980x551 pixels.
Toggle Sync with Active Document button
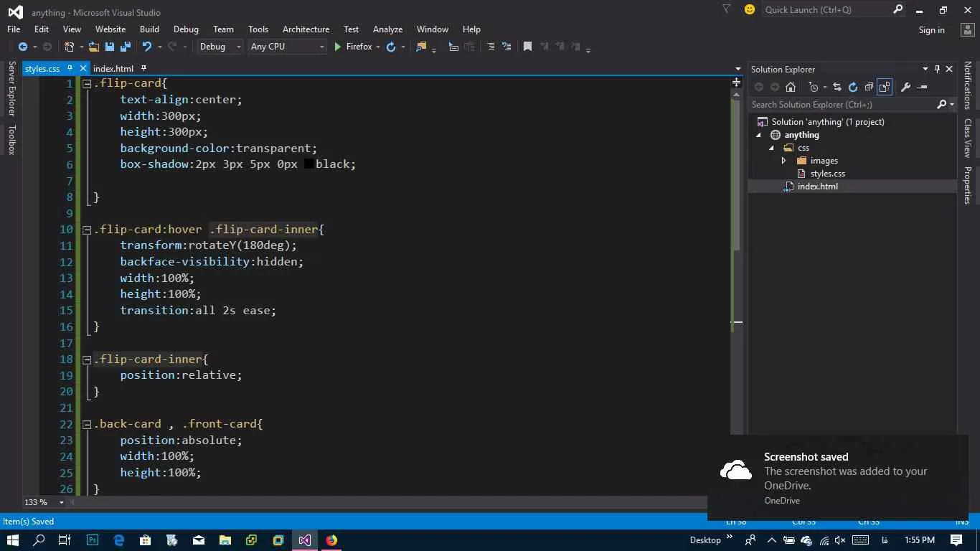tap(837, 87)
